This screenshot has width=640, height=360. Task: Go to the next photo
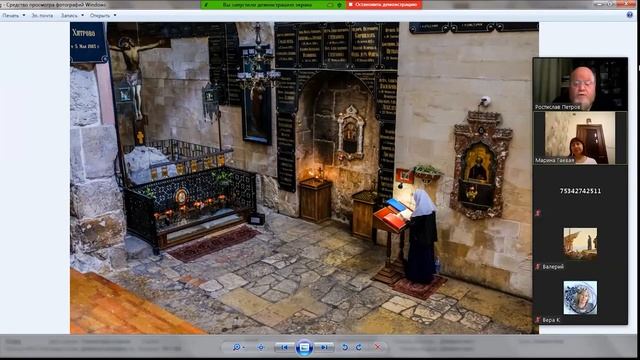[x=324, y=347]
